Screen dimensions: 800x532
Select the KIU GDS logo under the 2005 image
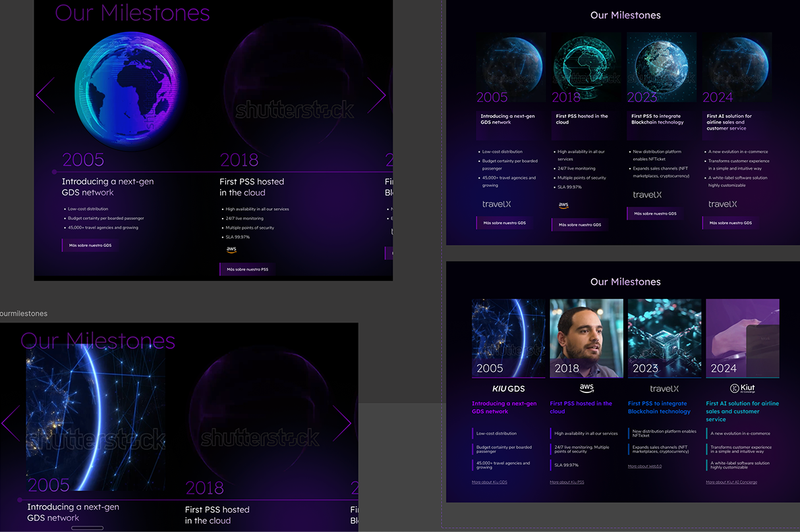point(509,388)
